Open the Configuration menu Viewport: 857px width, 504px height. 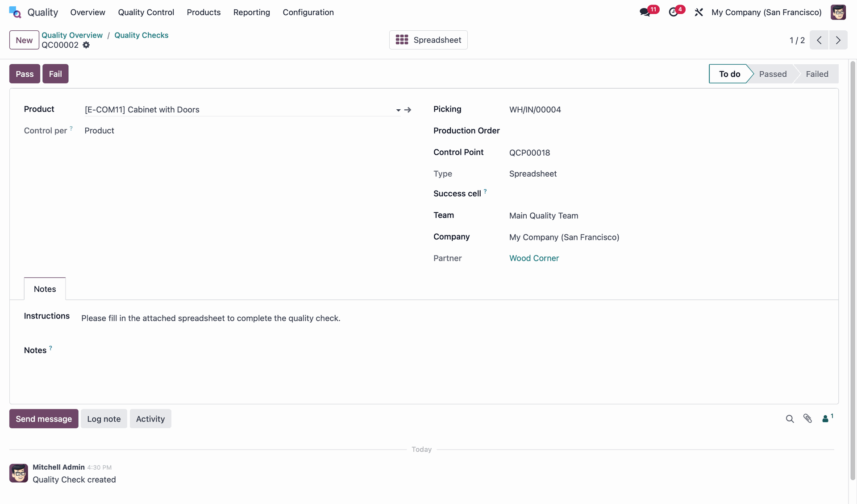308,12
